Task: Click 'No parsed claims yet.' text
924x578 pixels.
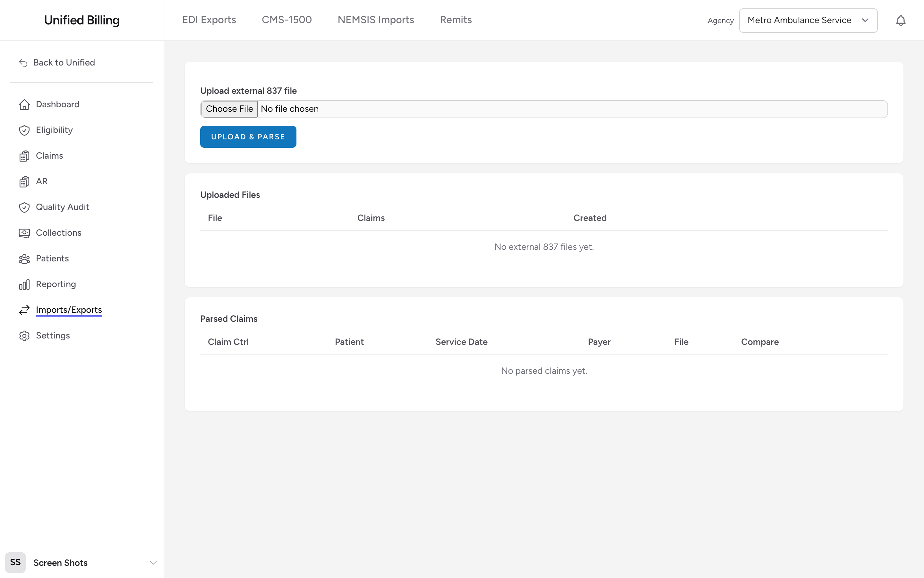Action: click(544, 371)
